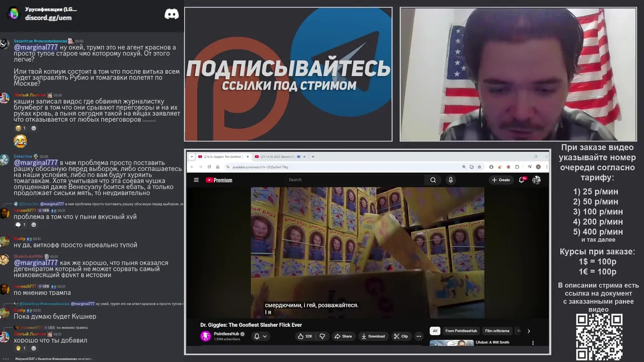This screenshot has height=362, width=644.
Task: Click tariff line '3) 100 р/мин'
Action: [x=598, y=212]
